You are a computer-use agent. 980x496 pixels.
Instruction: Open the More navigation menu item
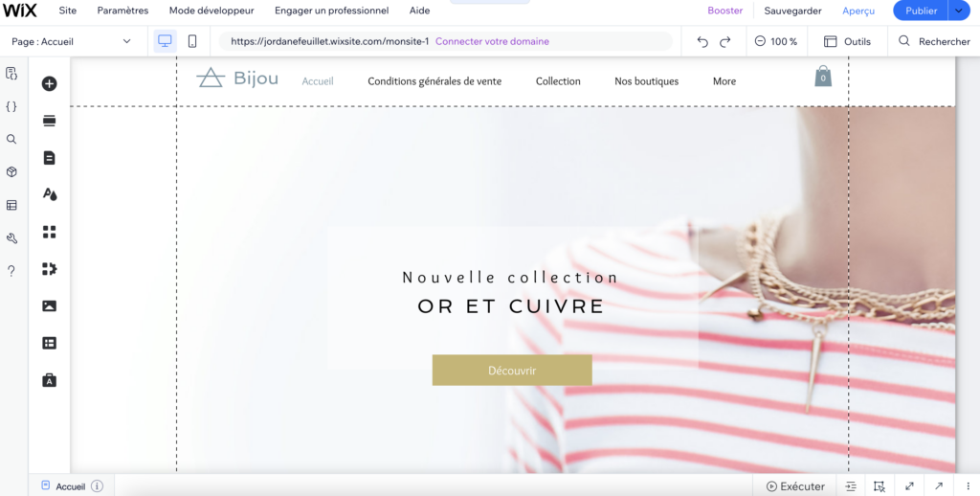[x=724, y=81]
